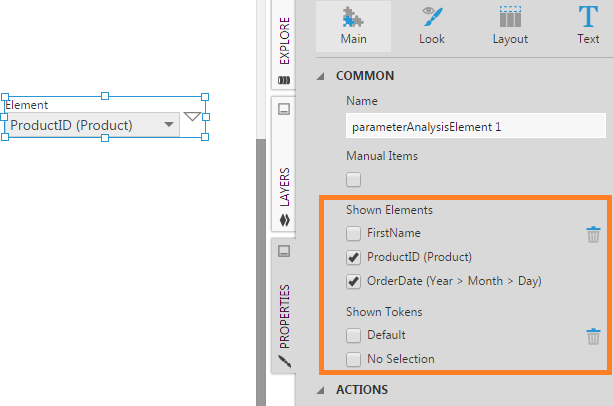Click the Main tab puzzle icon
This screenshot has width=614, height=406.
tap(353, 18)
